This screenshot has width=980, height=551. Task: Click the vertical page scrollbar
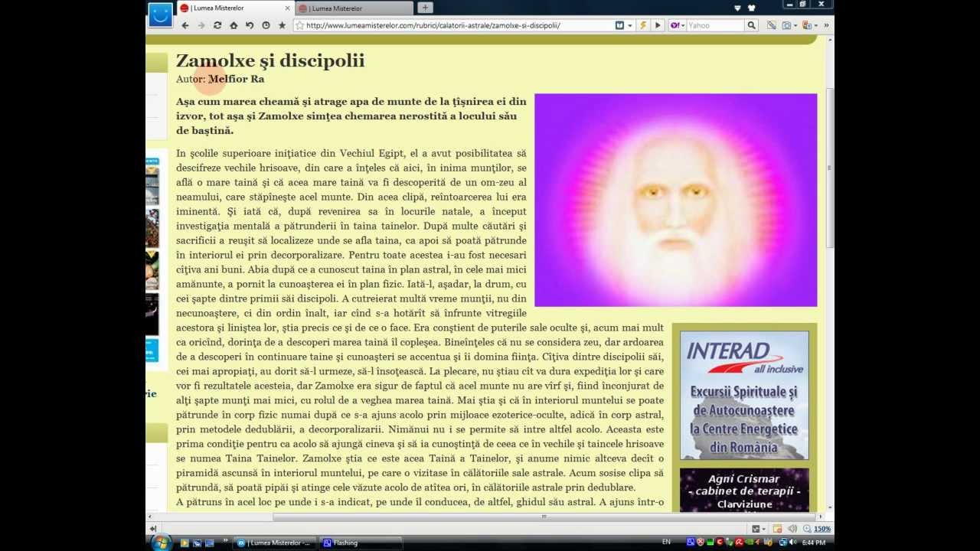pos(829,168)
